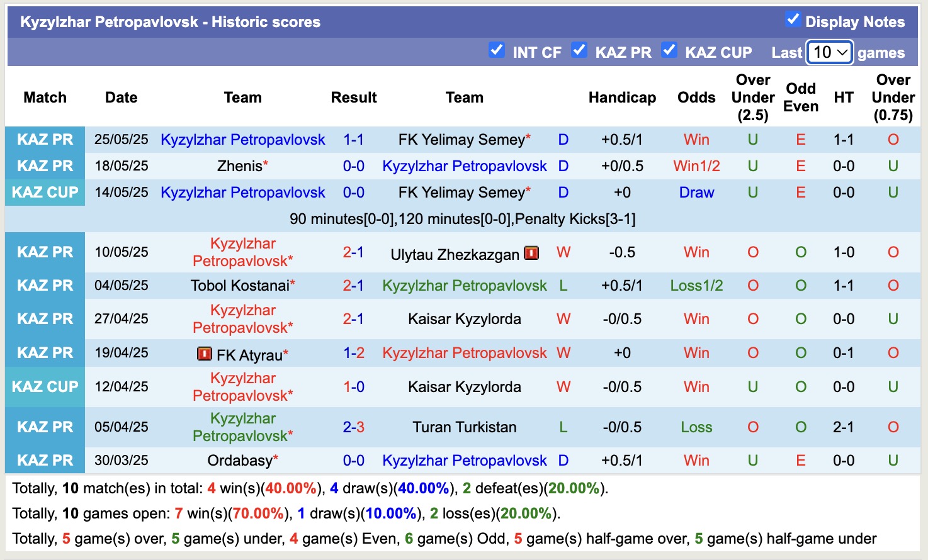The height and width of the screenshot is (560, 928).
Task: Open the Last games count dropdown
Action: tap(829, 53)
